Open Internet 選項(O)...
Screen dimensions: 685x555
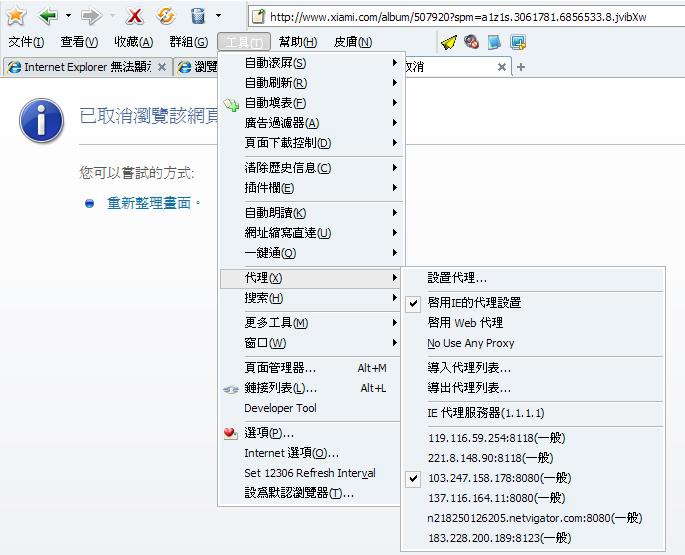point(311,453)
